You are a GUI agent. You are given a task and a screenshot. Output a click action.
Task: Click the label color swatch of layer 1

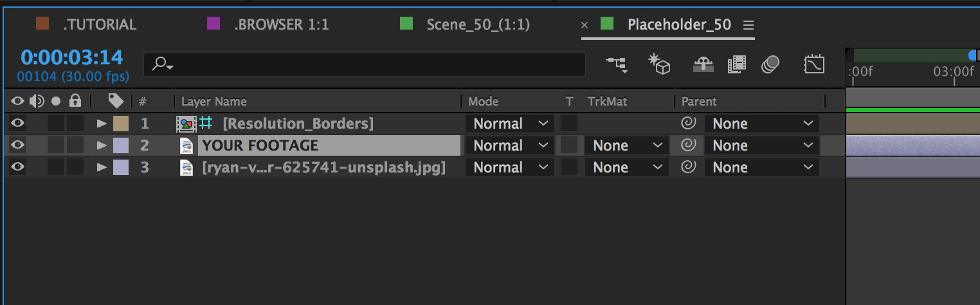(x=121, y=124)
